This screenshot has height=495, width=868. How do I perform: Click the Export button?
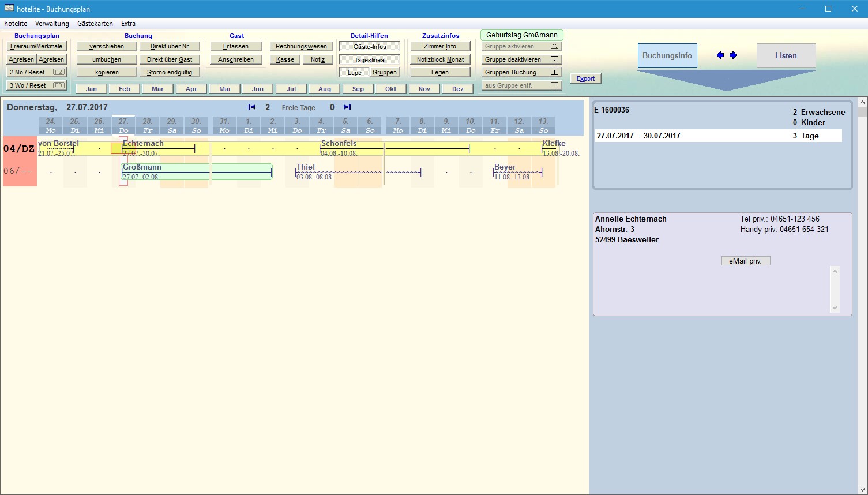pyautogui.click(x=585, y=78)
